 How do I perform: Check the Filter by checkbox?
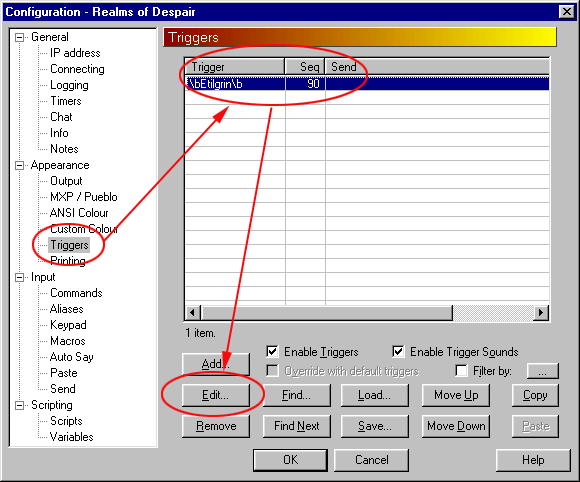[461, 371]
